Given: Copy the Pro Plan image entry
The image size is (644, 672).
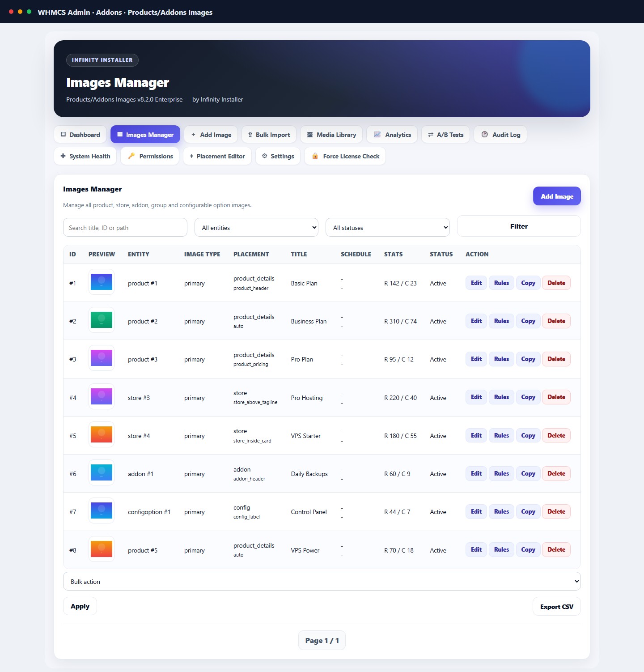Looking at the screenshot, I should (x=528, y=359).
